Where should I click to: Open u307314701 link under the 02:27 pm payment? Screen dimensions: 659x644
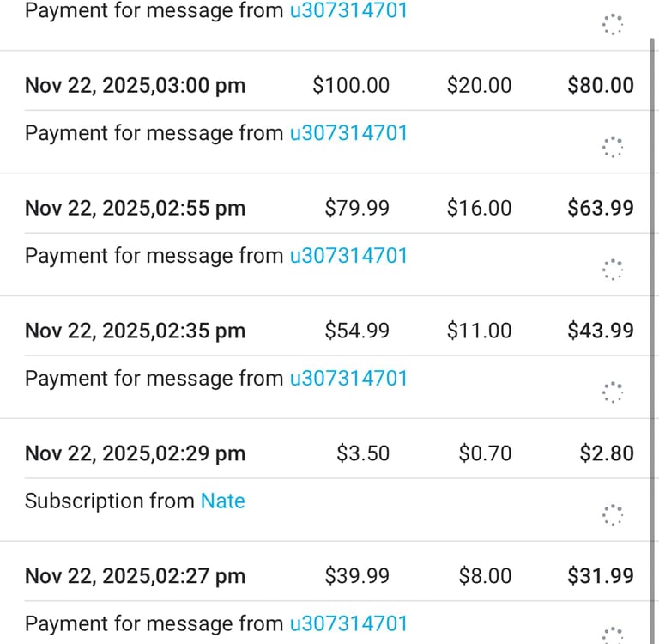tap(348, 623)
